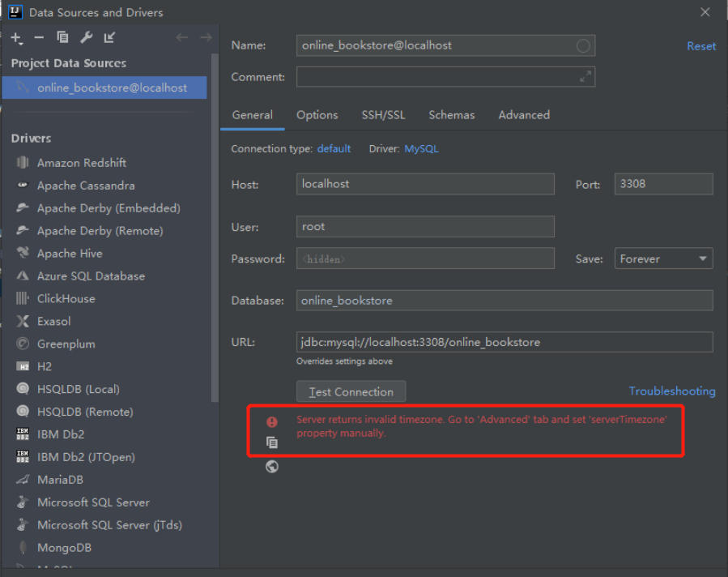The height and width of the screenshot is (577, 728).
Task: Expand the Comment field editor
Action: (x=585, y=77)
